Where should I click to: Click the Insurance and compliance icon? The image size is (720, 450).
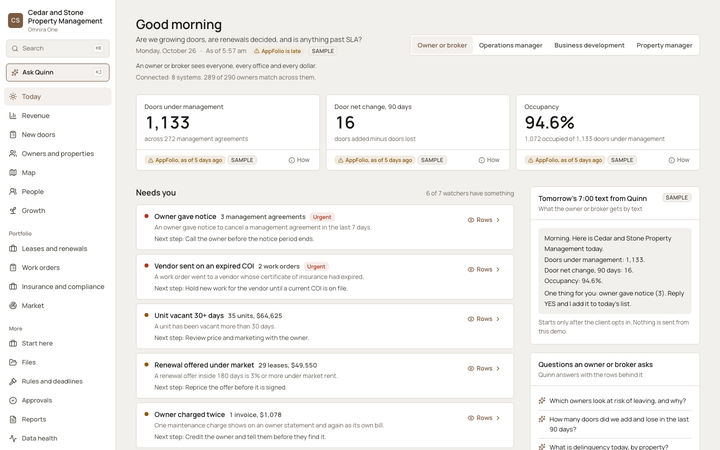click(13, 287)
